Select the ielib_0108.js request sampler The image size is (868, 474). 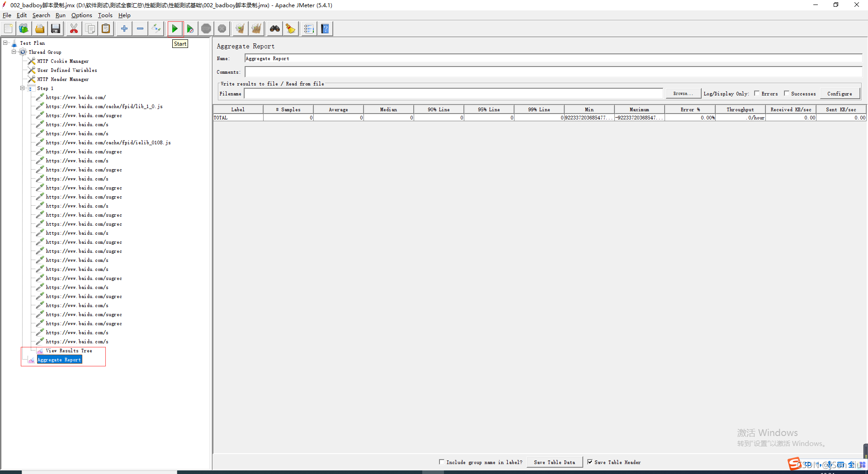(x=108, y=142)
